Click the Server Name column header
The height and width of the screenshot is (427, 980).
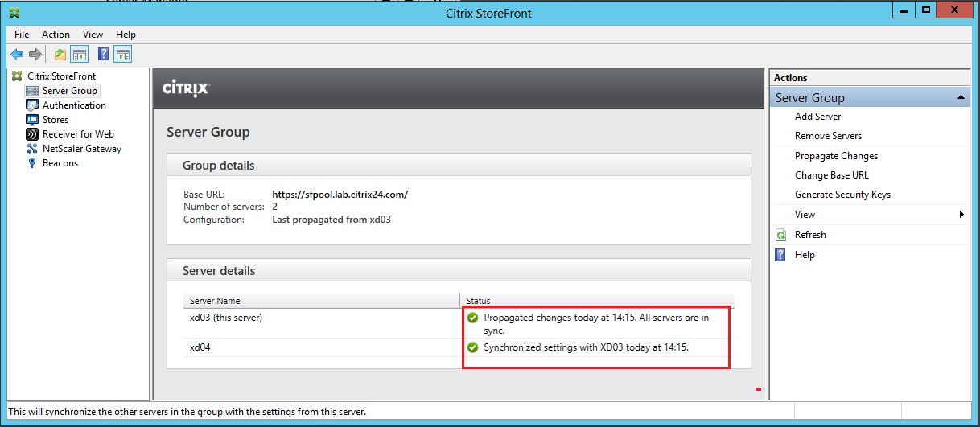coord(321,301)
